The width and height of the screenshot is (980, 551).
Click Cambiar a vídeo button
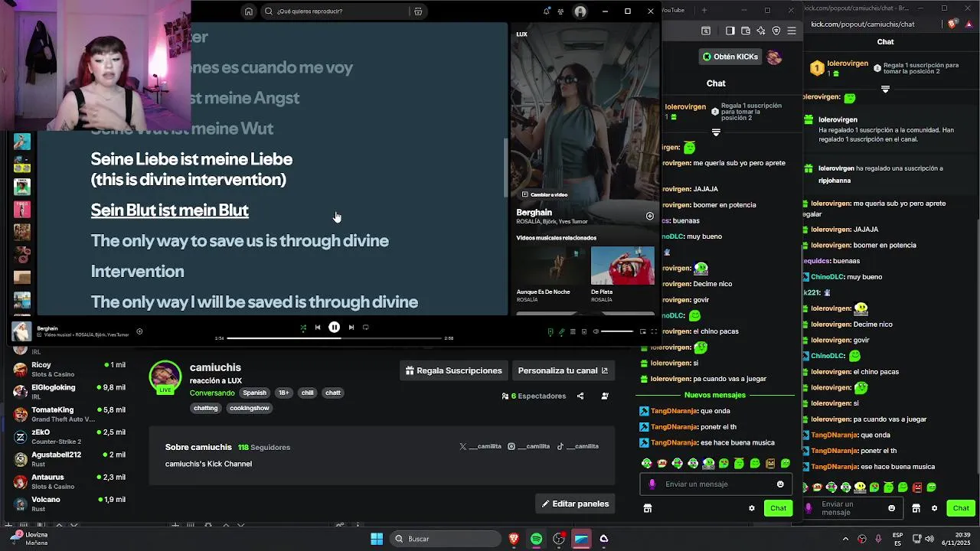(544, 194)
